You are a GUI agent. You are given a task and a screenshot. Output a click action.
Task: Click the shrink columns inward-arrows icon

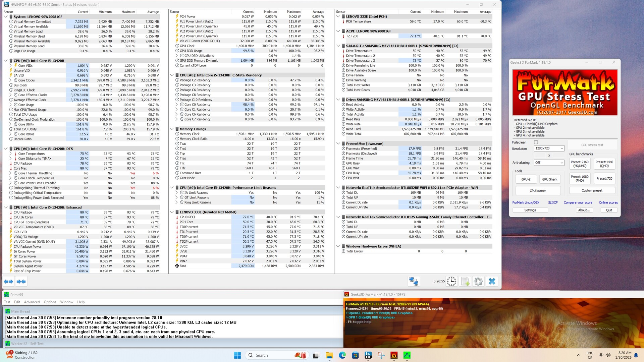click(x=21, y=282)
